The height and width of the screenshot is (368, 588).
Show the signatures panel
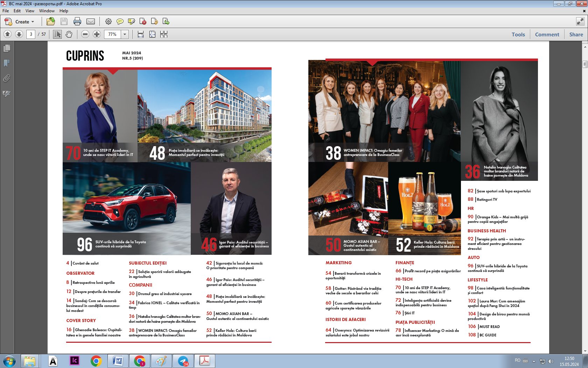pyautogui.click(x=7, y=94)
